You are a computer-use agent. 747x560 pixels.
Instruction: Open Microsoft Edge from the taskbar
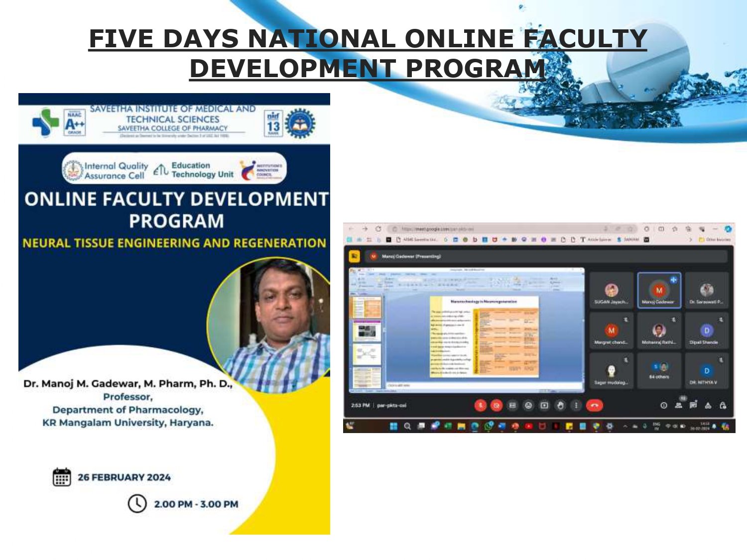click(475, 426)
